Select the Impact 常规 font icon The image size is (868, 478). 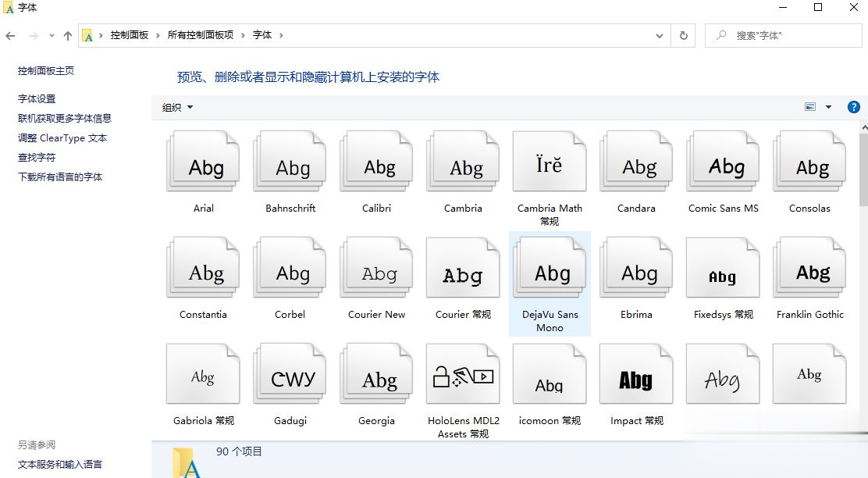tap(637, 374)
